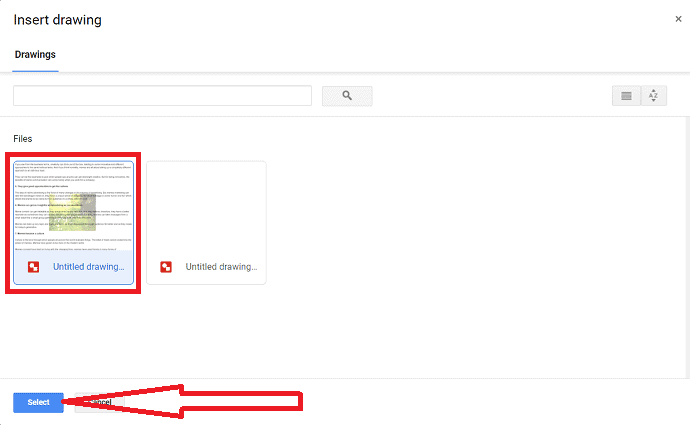Click the vertical scrollbar of the files list

[688, 247]
